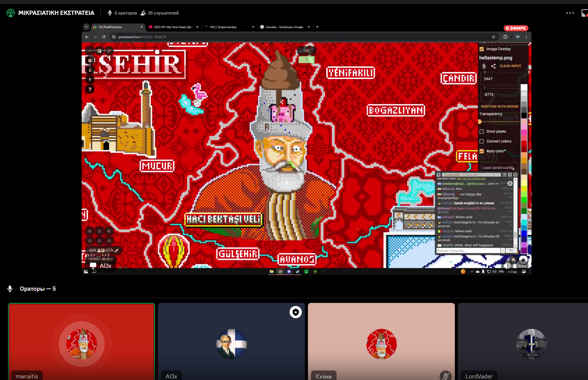The height and width of the screenshot is (380, 588).
Task: Open the PixelPlanet user account button
Action: (90, 70)
